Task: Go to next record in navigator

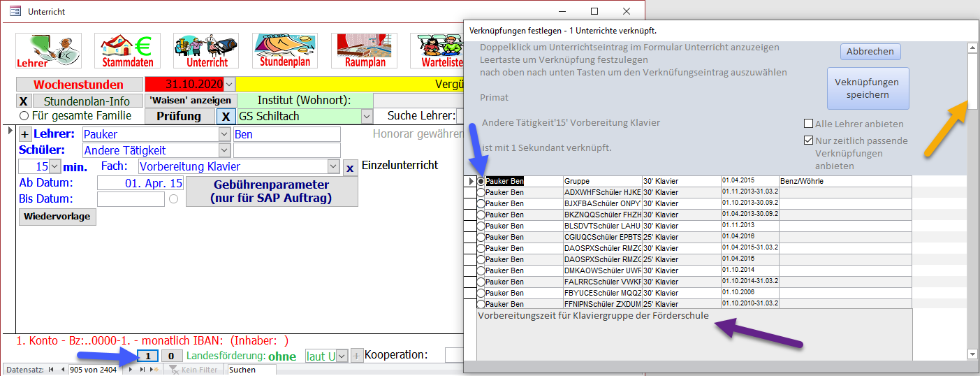Action: coord(129,370)
